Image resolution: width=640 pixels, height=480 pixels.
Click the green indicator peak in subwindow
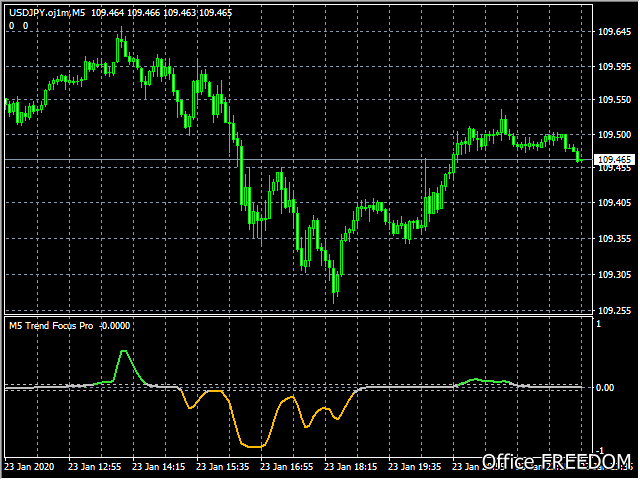(x=124, y=351)
